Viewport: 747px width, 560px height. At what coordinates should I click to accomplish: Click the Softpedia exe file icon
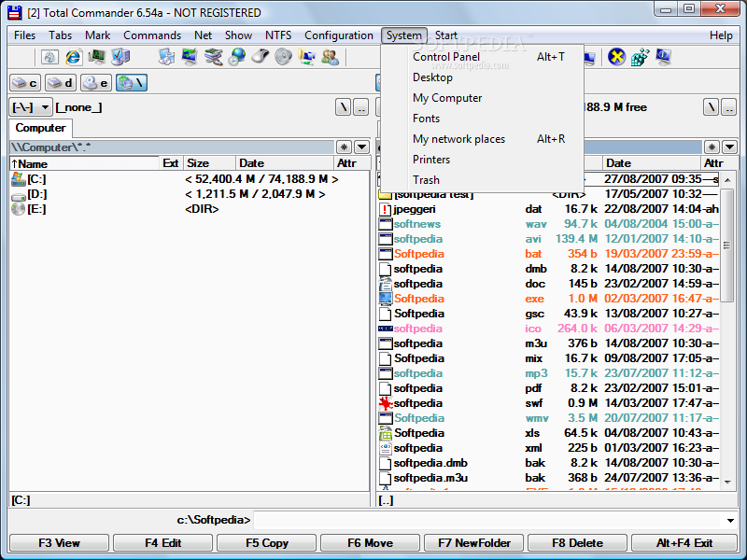[385, 299]
